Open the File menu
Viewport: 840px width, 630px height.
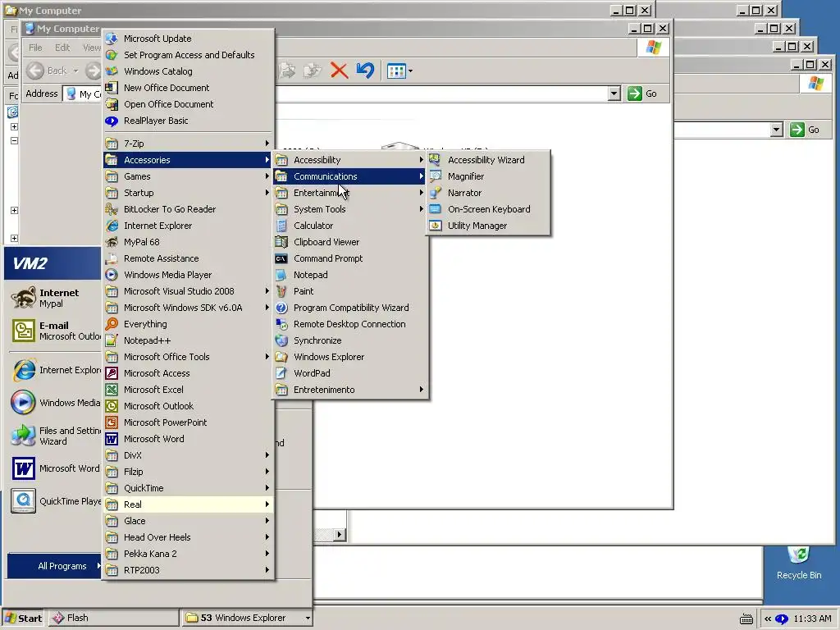tap(35, 48)
